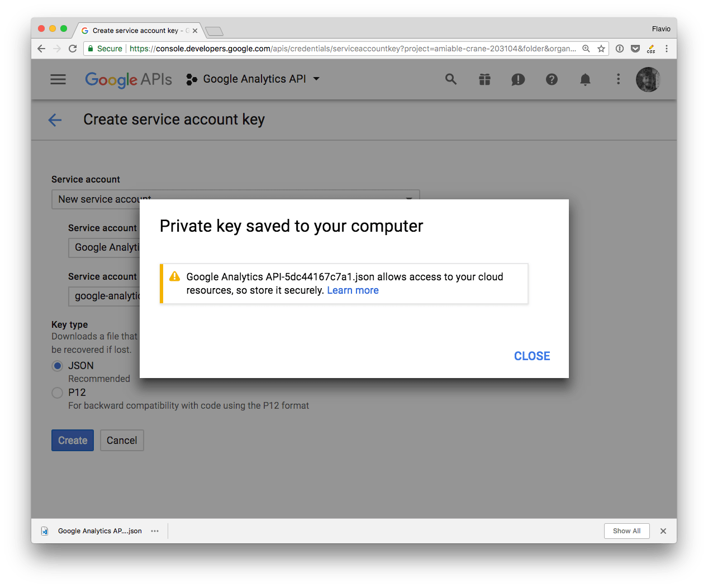This screenshot has height=588, width=708.
Task: Open the gift free trial icon
Action: pos(484,79)
